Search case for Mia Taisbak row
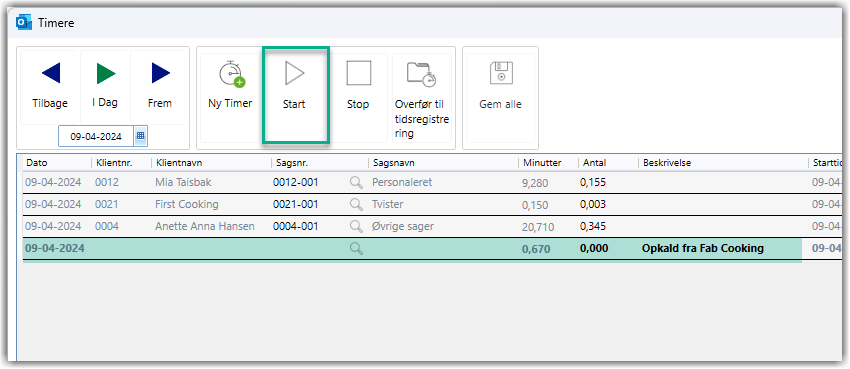Screen dimensions: 850x369 356,183
